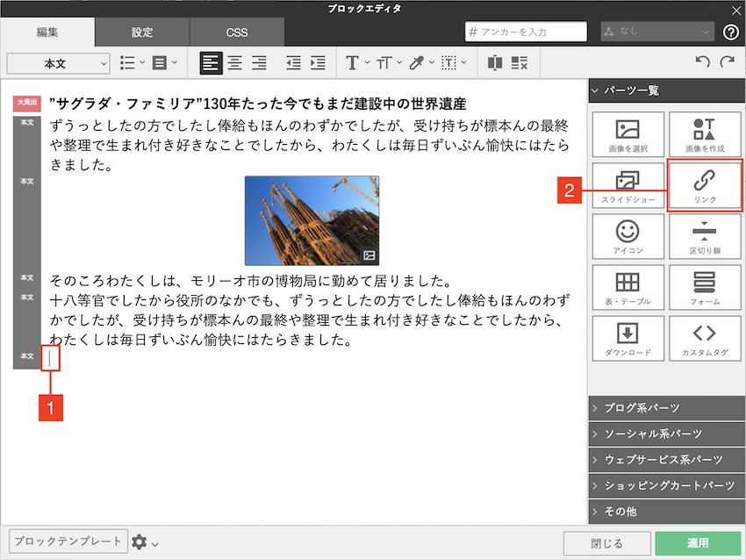Open the T font style dropdown
Image resolution: width=746 pixels, height=560 pixels.
[x=357, y=63]
